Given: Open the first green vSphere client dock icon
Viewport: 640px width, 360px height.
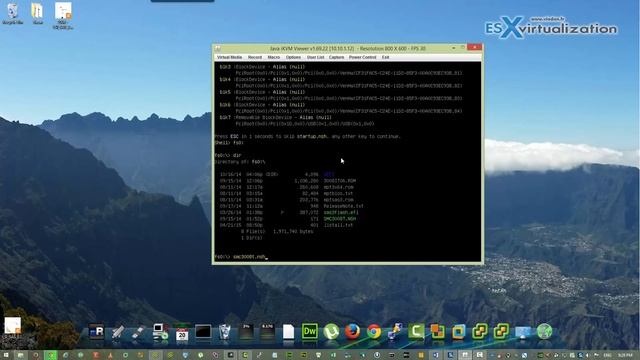Looking at the screenshot, I should point(480,331).
